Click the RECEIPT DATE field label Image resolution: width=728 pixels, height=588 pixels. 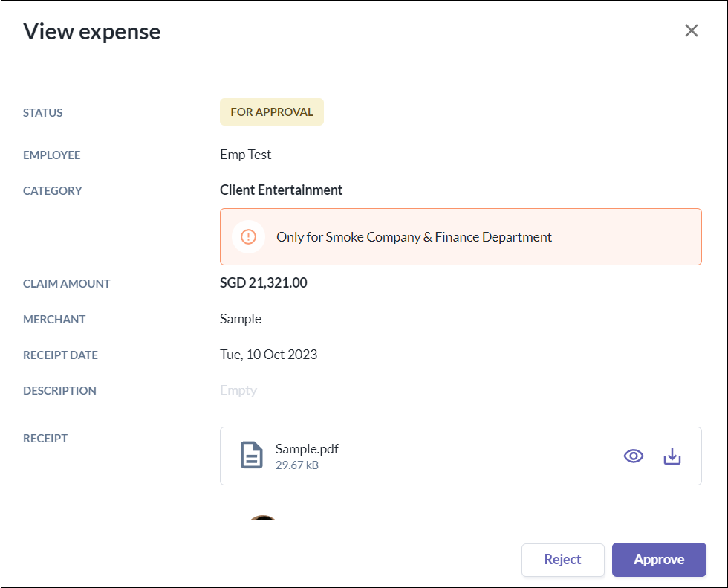pyautogui.click(x=60, y=355)
